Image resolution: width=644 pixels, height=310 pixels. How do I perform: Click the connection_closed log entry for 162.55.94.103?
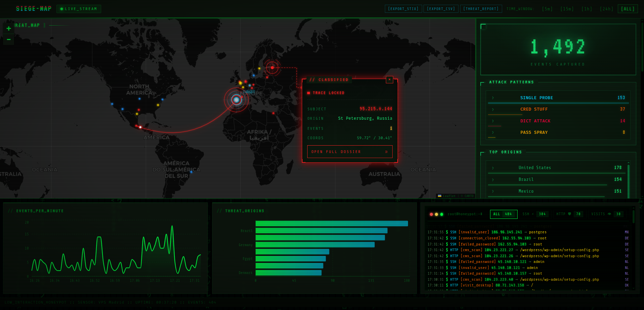(528, 238)
